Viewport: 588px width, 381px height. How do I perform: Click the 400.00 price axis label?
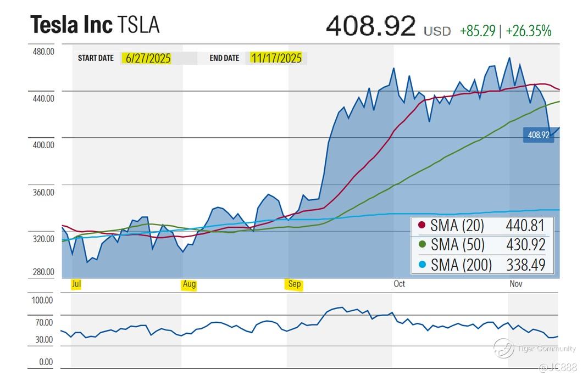[43, 145]
